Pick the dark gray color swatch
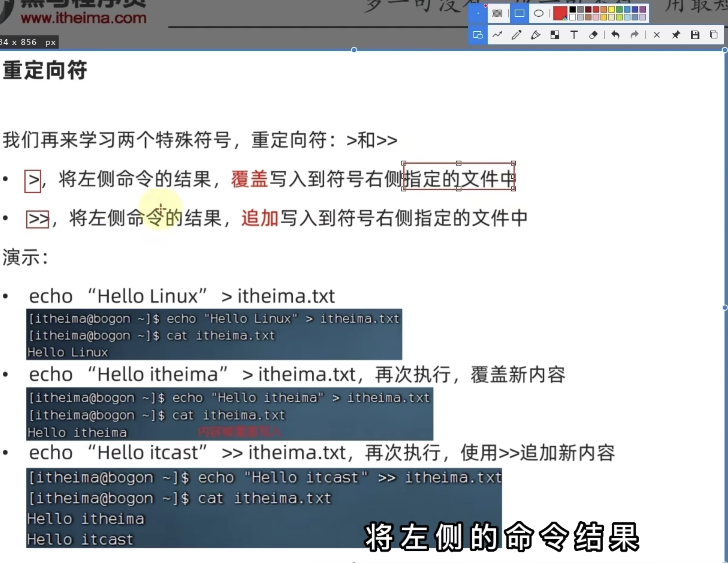This screenshot has width=728, height=563. point(580,9)
